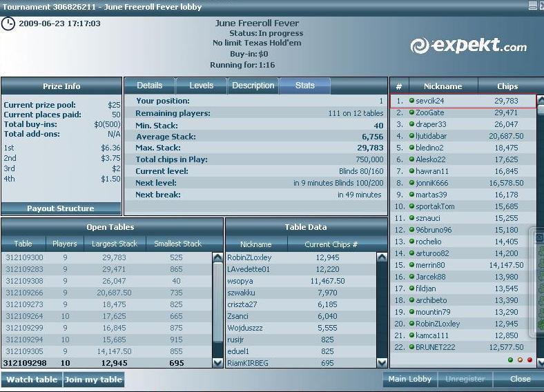
Task: Select table 312109283 in Open Tables
Action: tap(106, 269)
